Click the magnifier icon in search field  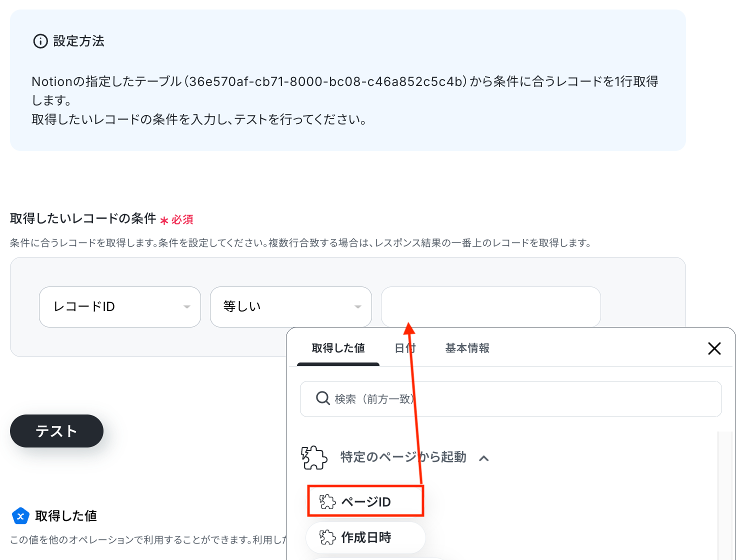pyautogui.click(x=323, y=398)
